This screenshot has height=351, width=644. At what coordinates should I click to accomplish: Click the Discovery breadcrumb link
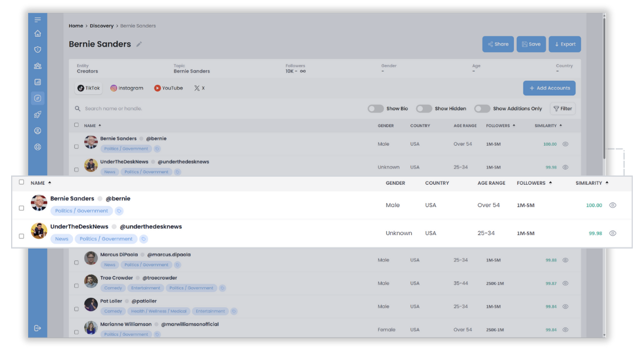click(x=101, y=26)
